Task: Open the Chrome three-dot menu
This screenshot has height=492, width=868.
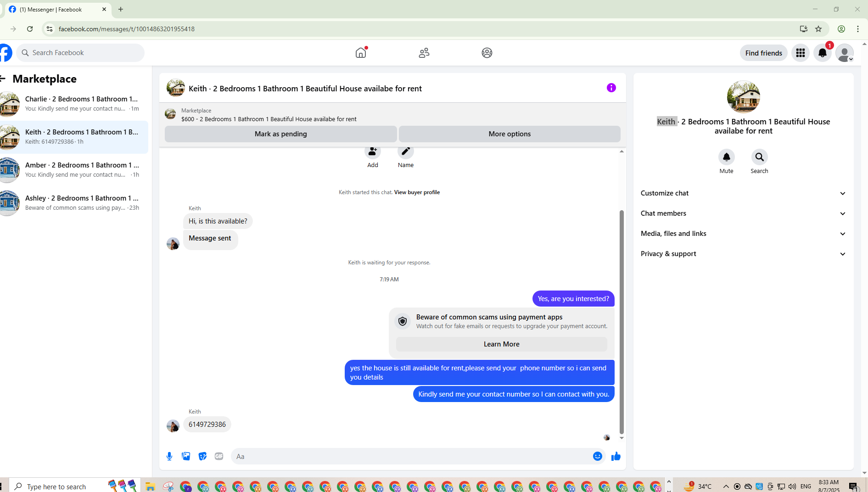Action: [858, 29]
